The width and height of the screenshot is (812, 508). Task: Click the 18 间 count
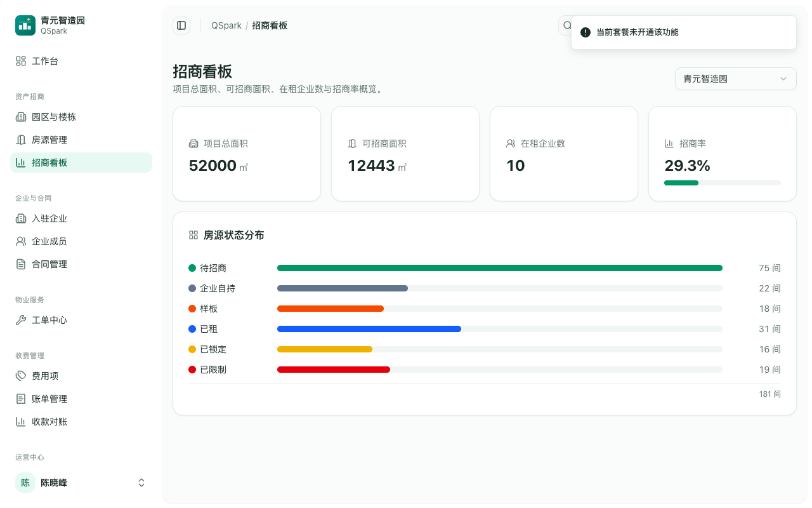(x=769, y=309)
